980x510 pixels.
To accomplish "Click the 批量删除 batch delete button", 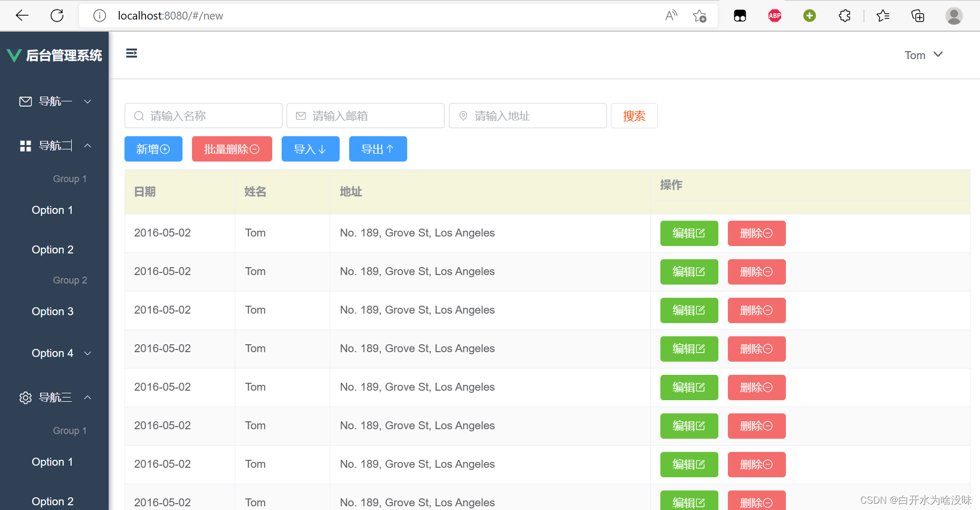I will pos(232,149).
